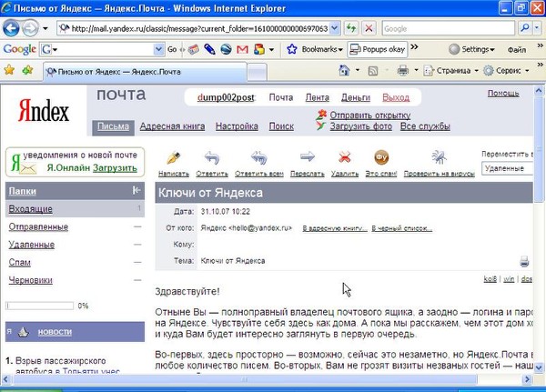Screen dimensions: 546x392
Task: Open the Файл menu
Action: coord(516,50)
